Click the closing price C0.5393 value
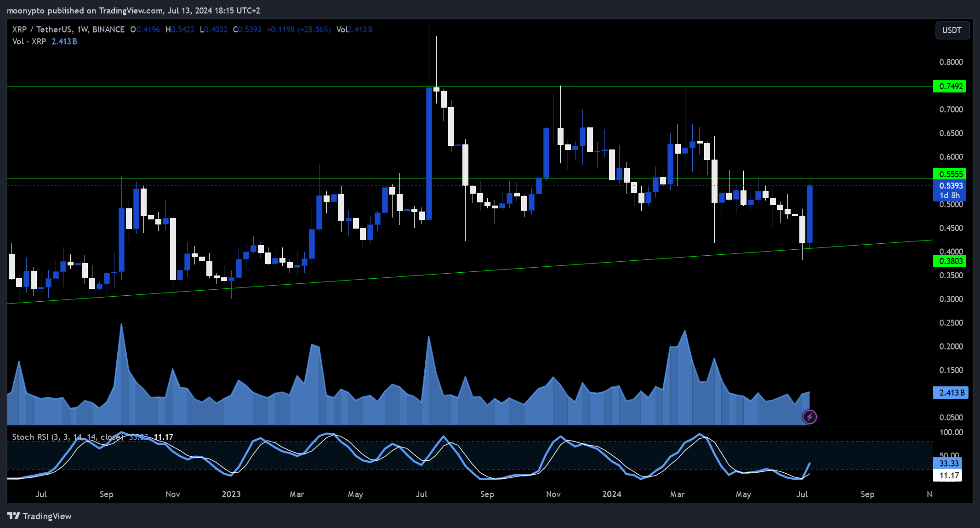The width and height of the screenshot is (980, 528). pyautogui.click(x=247, y=29)
